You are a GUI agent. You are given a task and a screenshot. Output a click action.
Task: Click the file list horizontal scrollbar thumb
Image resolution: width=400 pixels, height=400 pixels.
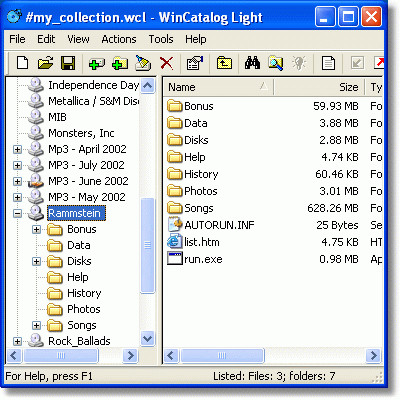[x=222, y=355]
